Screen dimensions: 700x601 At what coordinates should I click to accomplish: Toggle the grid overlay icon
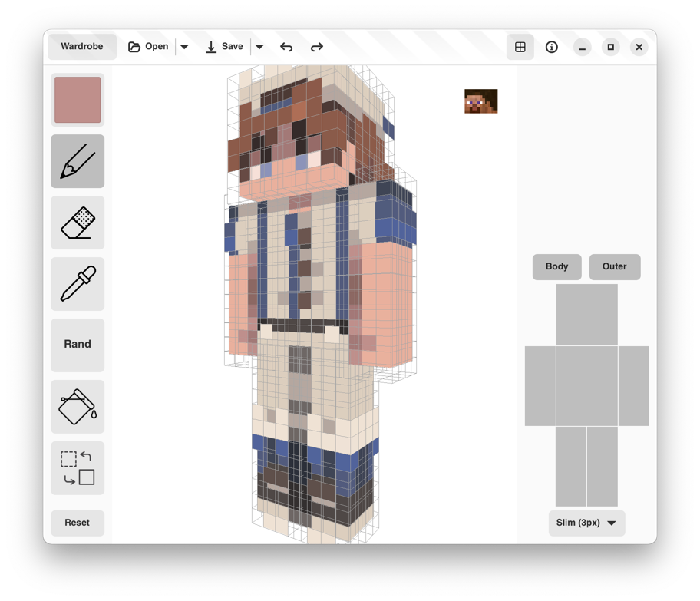(x=520, y=47)
